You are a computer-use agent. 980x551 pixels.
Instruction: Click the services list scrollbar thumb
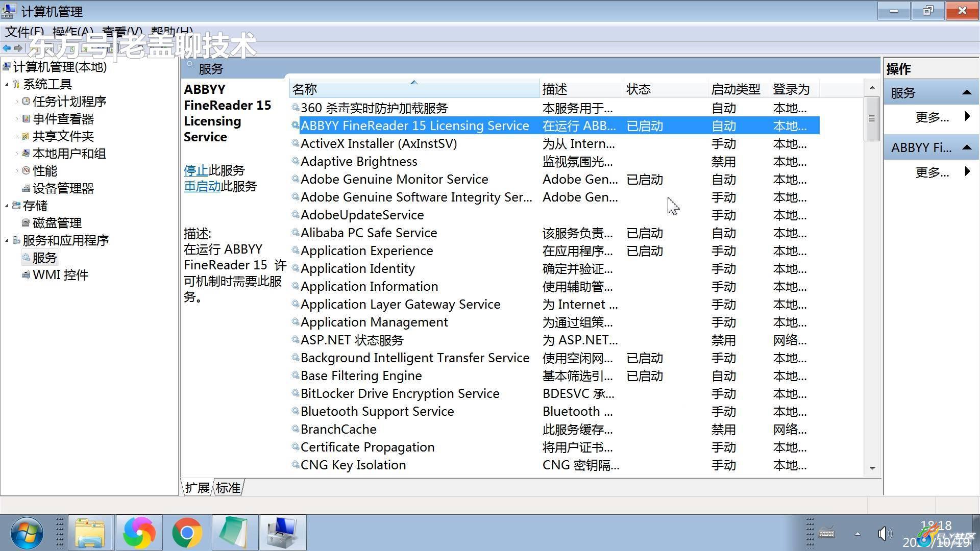click(872, 118)
